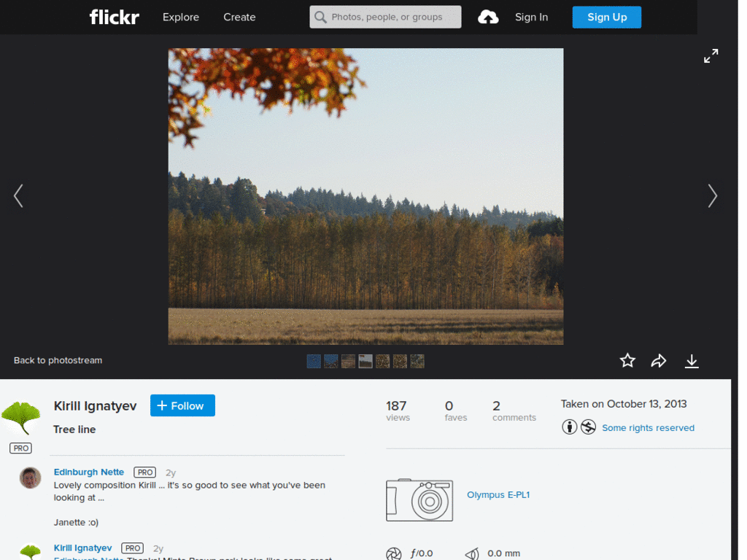Viewport: 747px width, 560px height.
Task: Click the Janette :o) comment signature
Action: point(76,522)
